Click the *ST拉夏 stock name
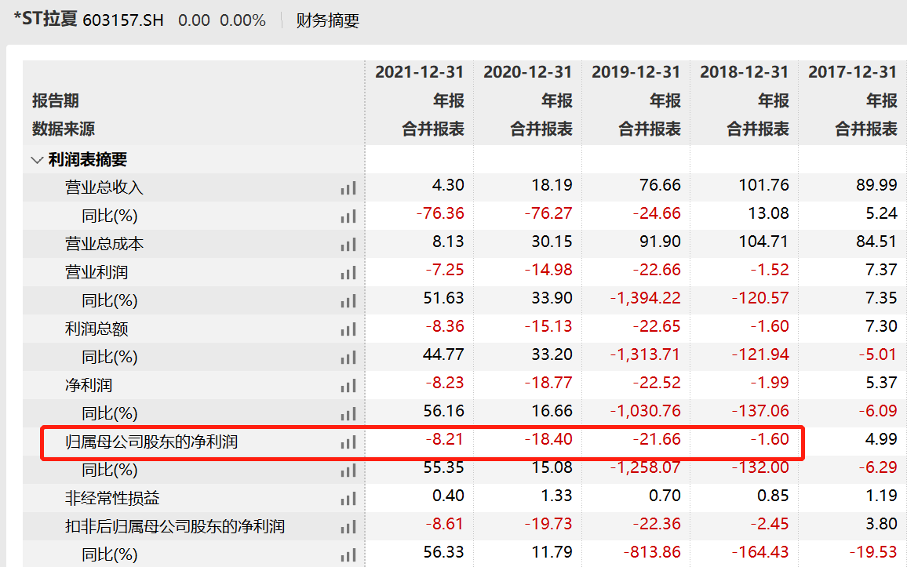 pyautogui.click(x=45, y=20)
